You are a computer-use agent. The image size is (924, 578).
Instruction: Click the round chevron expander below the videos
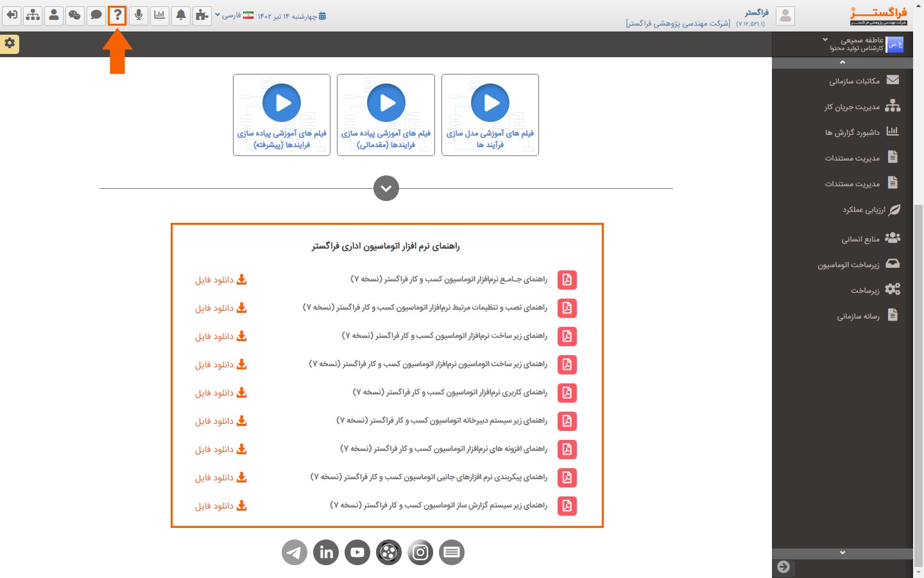pos(386,188)
